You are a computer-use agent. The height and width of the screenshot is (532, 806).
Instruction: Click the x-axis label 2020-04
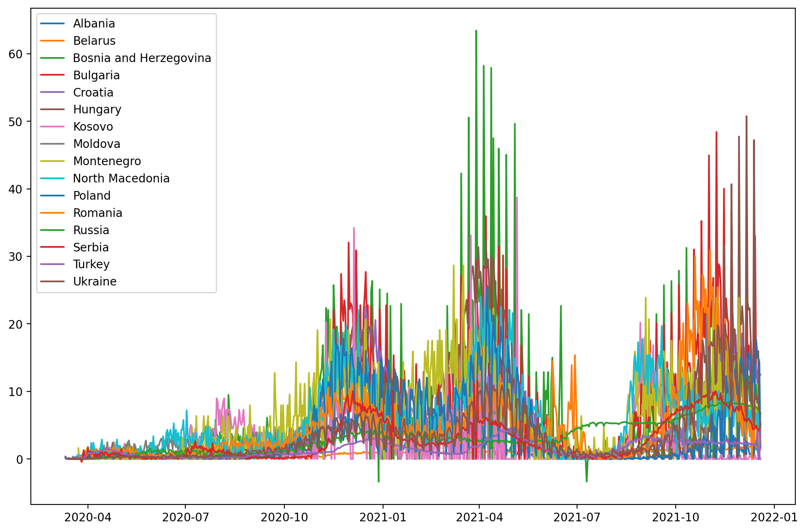click(x=88, y=518)
